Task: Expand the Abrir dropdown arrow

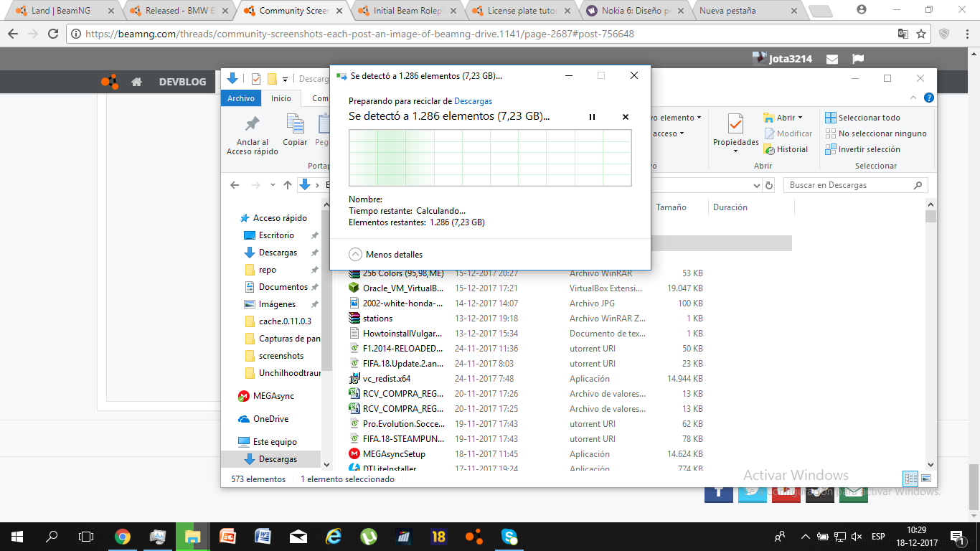Action: pos(800,118)
